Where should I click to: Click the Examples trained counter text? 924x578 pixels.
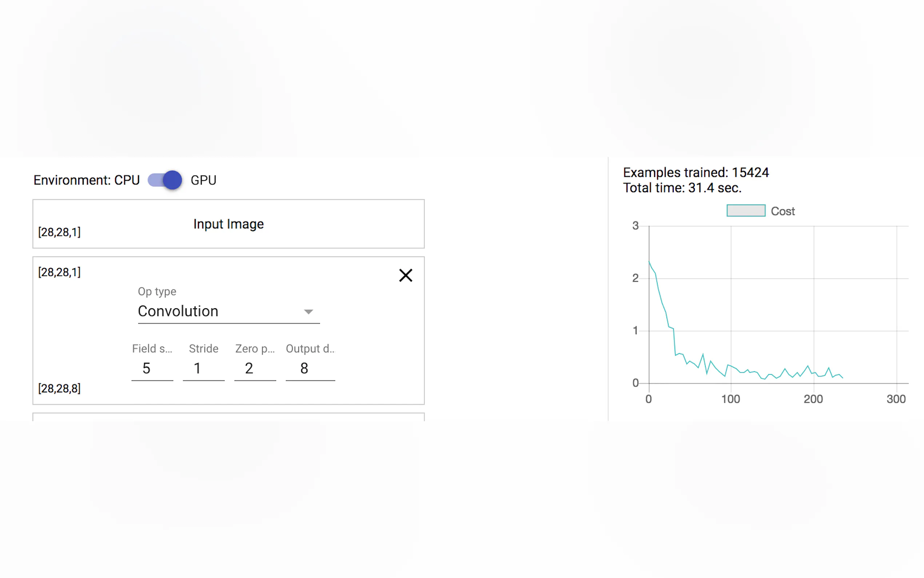tap(696, 173)
